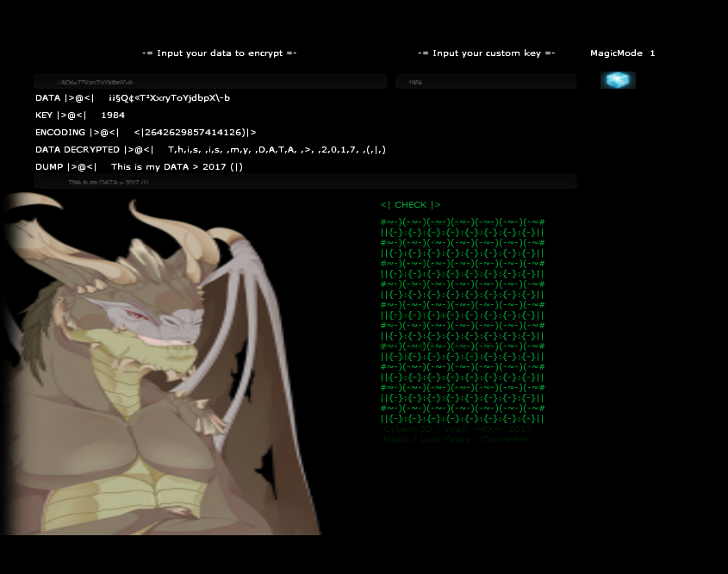
Task: Click the 'Input your data to encrypt' heading
Action: [x=219, y=53]
